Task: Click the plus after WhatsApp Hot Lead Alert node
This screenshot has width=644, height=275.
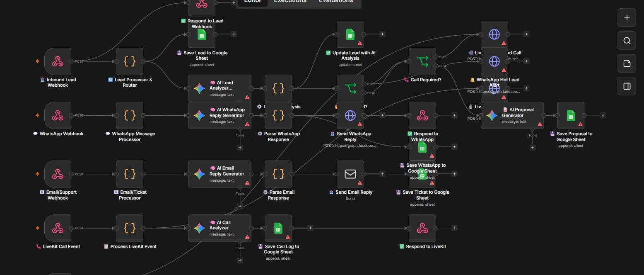Action: 526,61
